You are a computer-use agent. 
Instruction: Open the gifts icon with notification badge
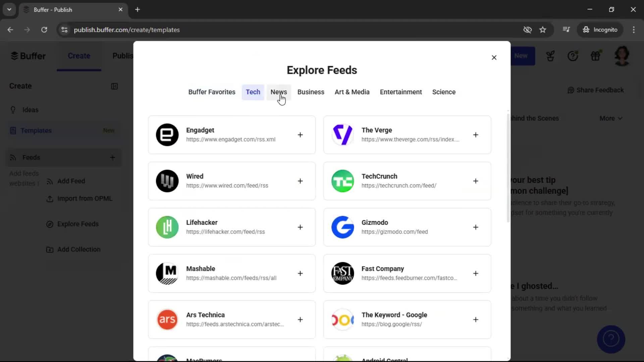click(x=596, y=56)
